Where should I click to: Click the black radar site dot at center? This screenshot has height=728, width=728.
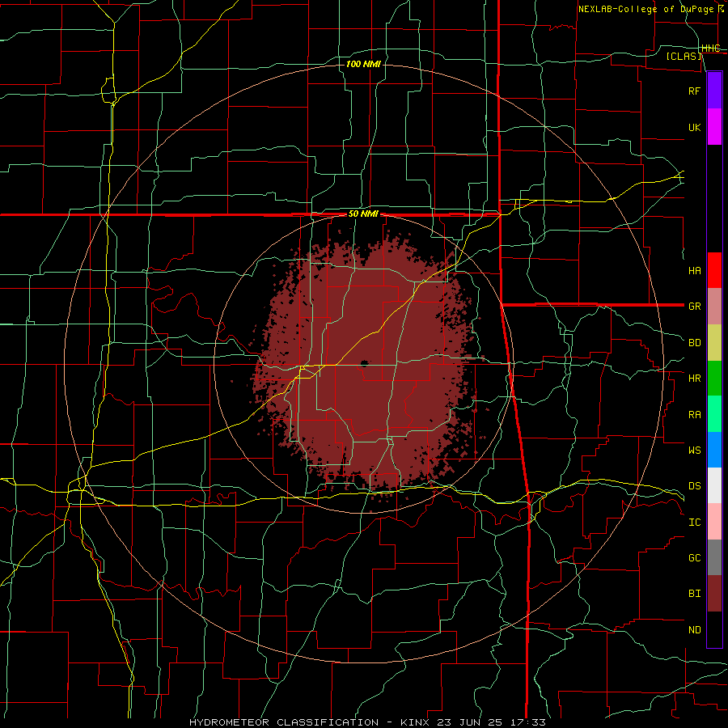point(364,363)
